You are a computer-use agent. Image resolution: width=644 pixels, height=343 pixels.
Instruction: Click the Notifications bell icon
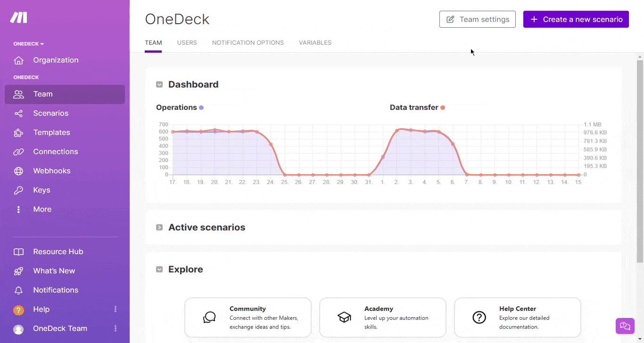point(18,291)
